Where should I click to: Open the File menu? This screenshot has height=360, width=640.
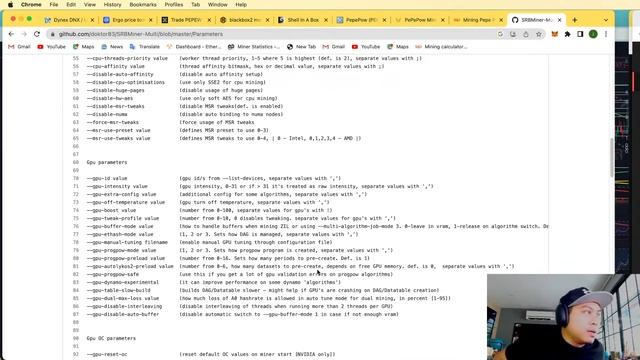pos(53,4)
